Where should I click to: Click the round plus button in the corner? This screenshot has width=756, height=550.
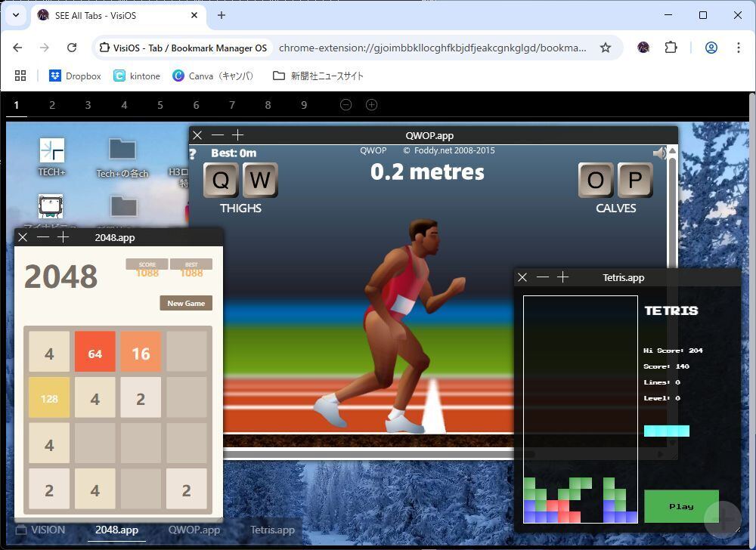pos(723,518)
